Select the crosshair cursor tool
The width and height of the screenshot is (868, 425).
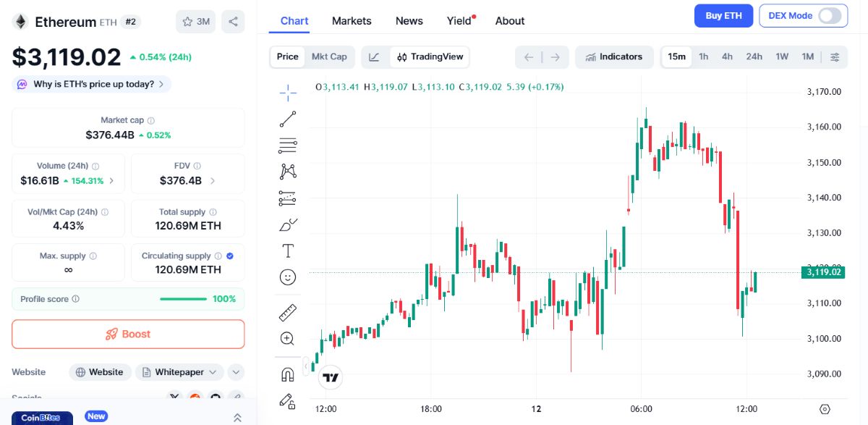pyautogui.click(x=287, y=92)
